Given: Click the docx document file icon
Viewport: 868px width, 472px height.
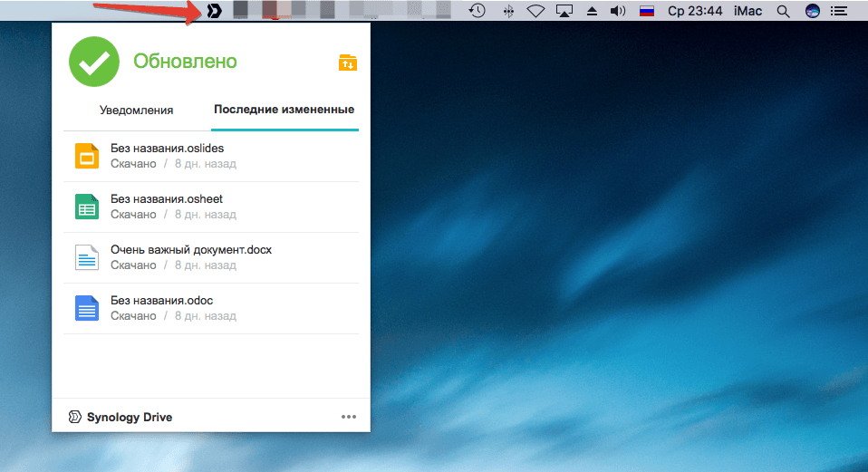Looking at the screenshot, I should click(x=87, y=257).
